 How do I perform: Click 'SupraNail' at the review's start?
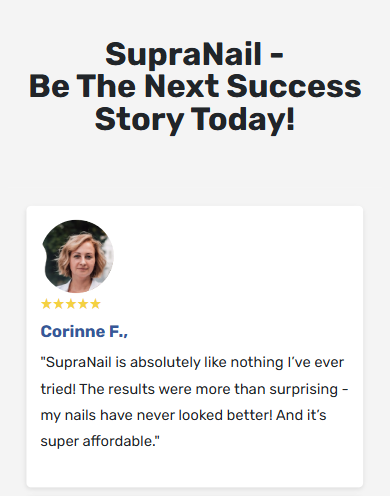[78, 362]
